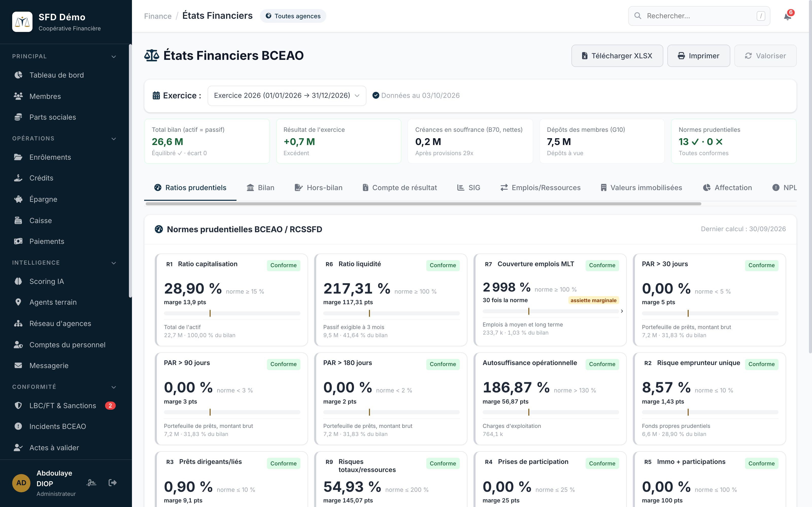This screenshot has height=507, width=812.
Task: Click the logout icon beside Abdoulaye DIOP
Action: tap(112, 482)
